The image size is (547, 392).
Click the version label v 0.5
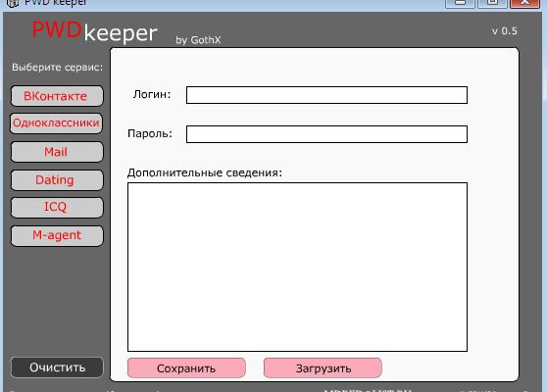click(505, 31)
